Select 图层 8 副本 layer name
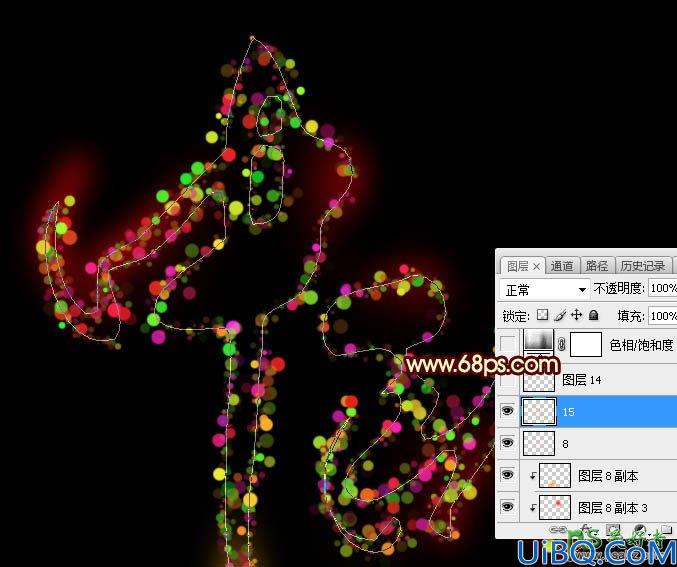This screenshot has width=677, height=567. [608, 476]
